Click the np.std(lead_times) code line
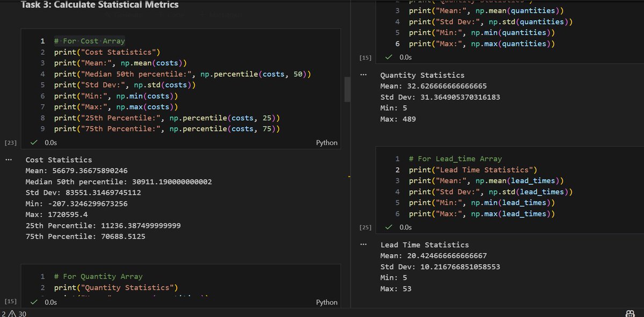 pos(491,192)
